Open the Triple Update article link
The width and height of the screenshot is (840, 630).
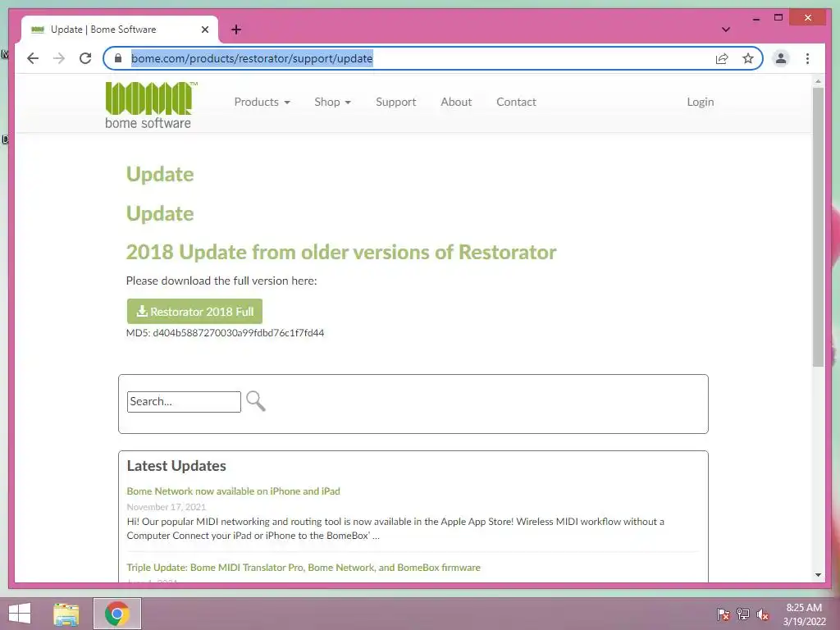[304, 568]
